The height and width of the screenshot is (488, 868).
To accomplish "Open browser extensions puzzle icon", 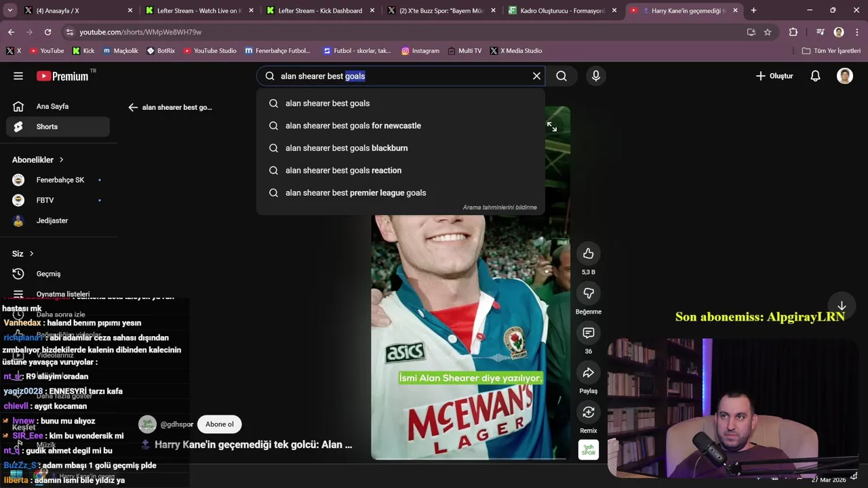I will 793,32.
